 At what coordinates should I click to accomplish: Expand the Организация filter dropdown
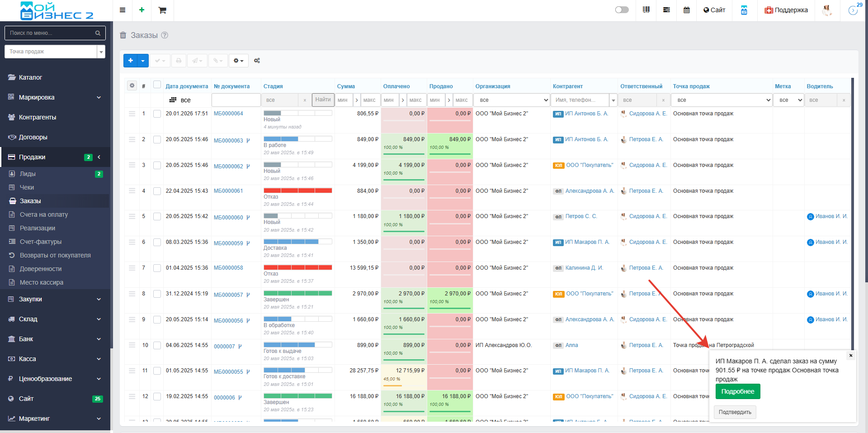(x=512, y=100)
